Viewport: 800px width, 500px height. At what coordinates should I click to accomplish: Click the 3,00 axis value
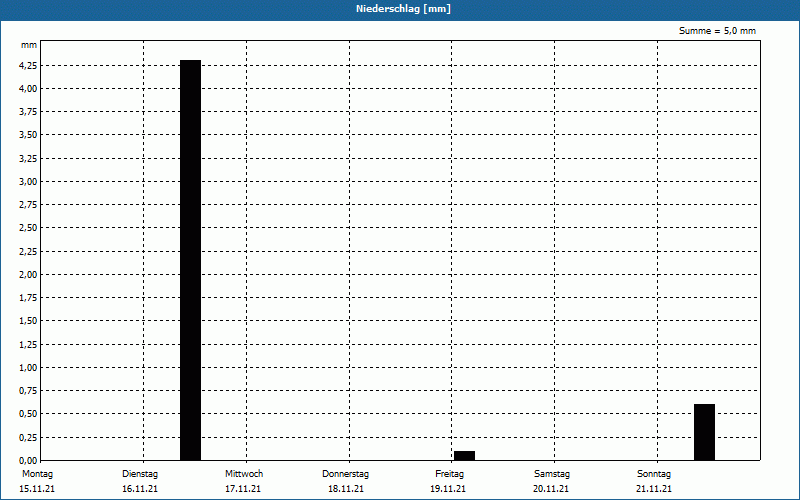(x=28, y=182)
